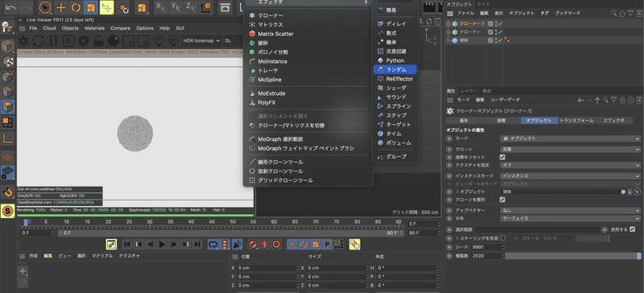Open 分布 dropdown set to サーフェイス

coord(570,218)
